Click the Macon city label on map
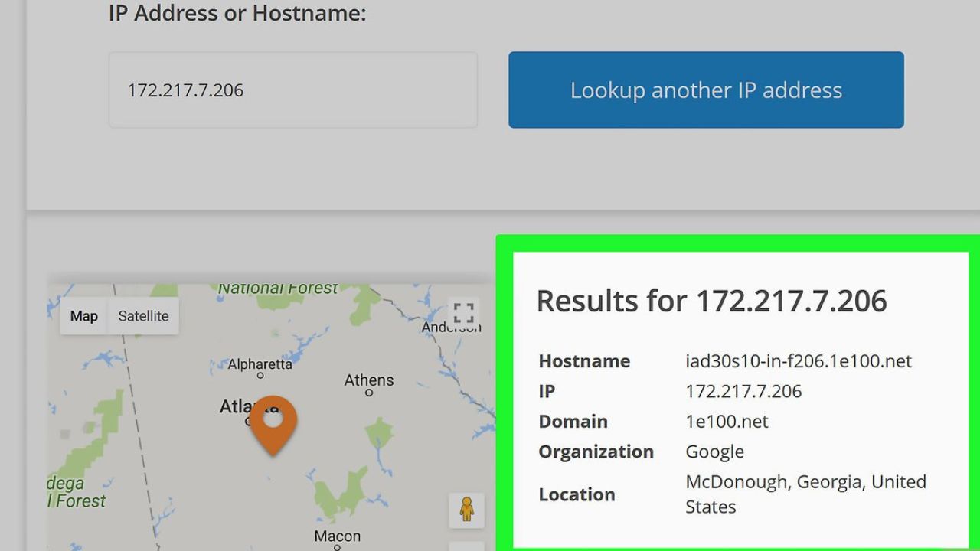The width and height of the screenshot is (980, 551). (337, 536)
